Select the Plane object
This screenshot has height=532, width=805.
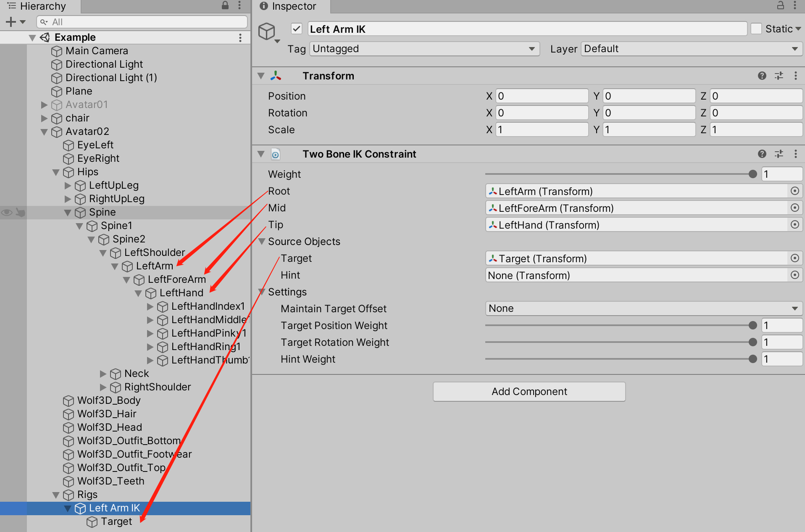[79, 91]
